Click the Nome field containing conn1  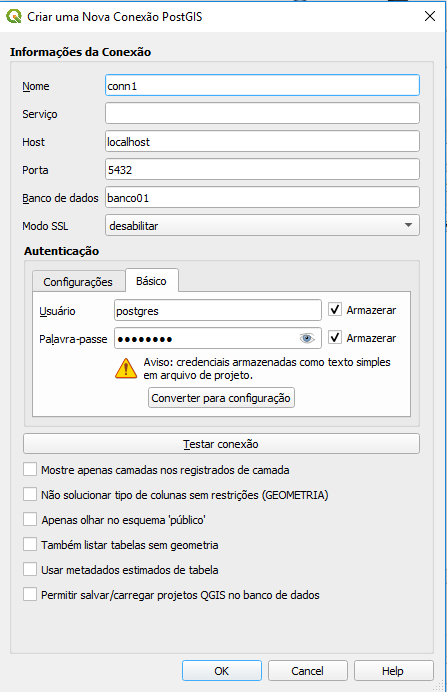[x=262, y=86]
